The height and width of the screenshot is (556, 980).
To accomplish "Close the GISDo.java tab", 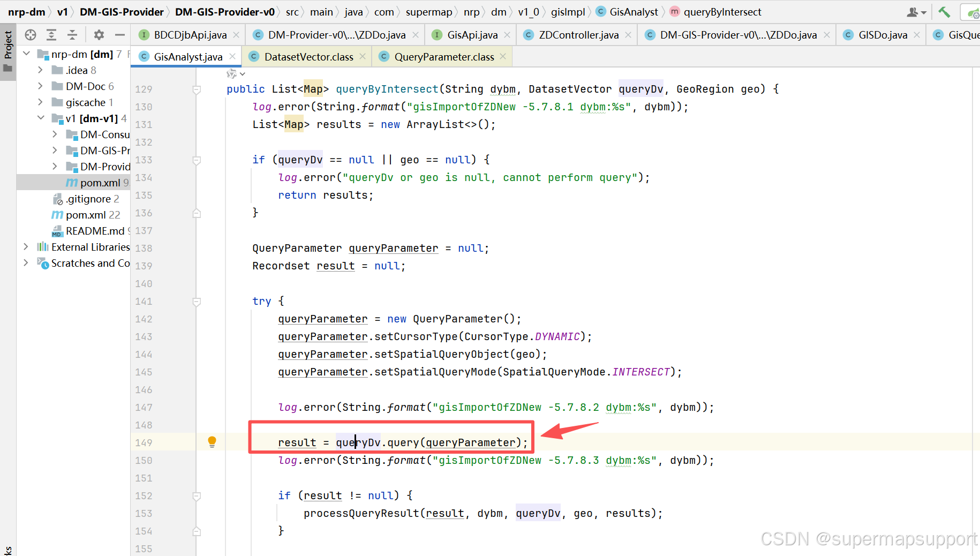I will [917, 35].
